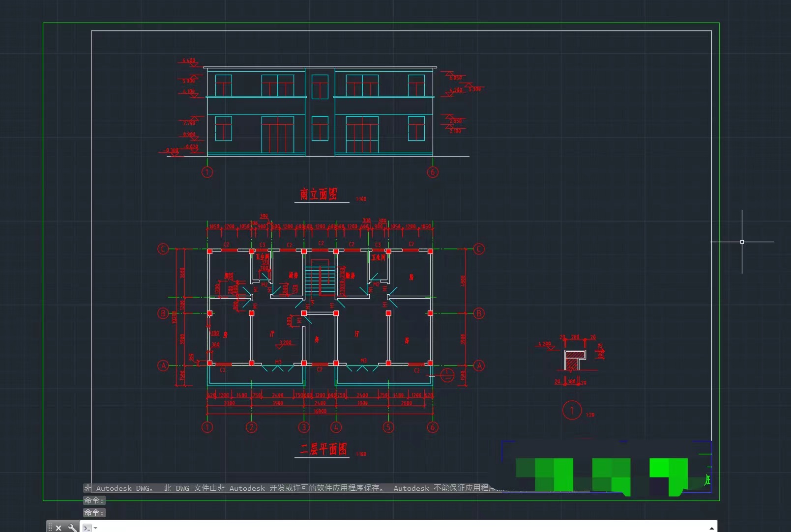Pick axis bubble 4 below floor plan
This screenshot has height=532, width=791.
336,427
